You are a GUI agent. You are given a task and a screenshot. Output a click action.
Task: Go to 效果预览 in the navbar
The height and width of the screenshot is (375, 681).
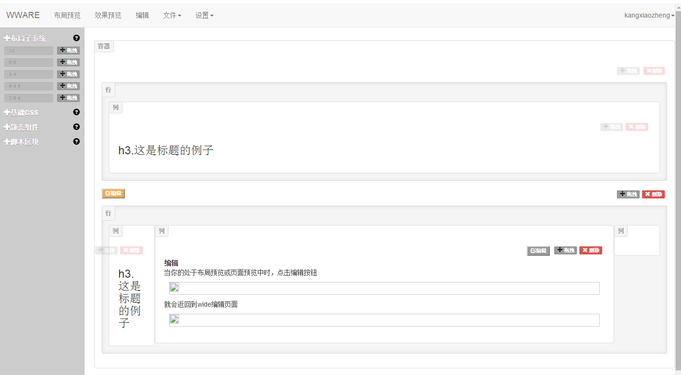[x=108, y=15]
